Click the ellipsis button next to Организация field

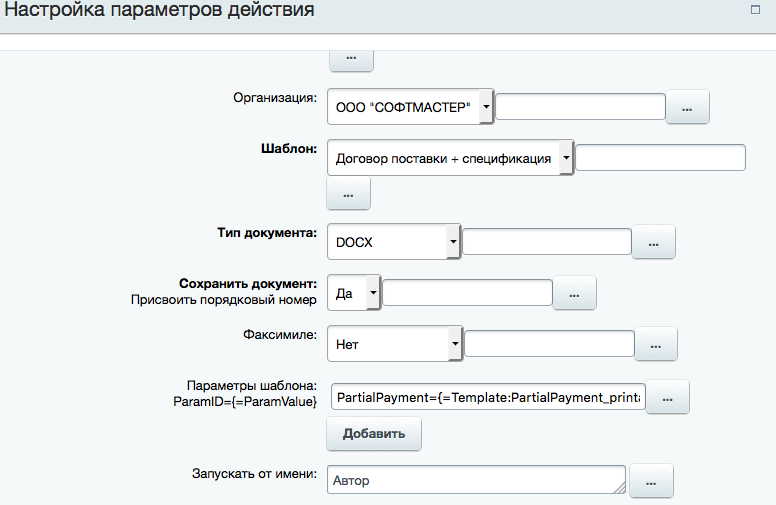(x=687, y=107)
